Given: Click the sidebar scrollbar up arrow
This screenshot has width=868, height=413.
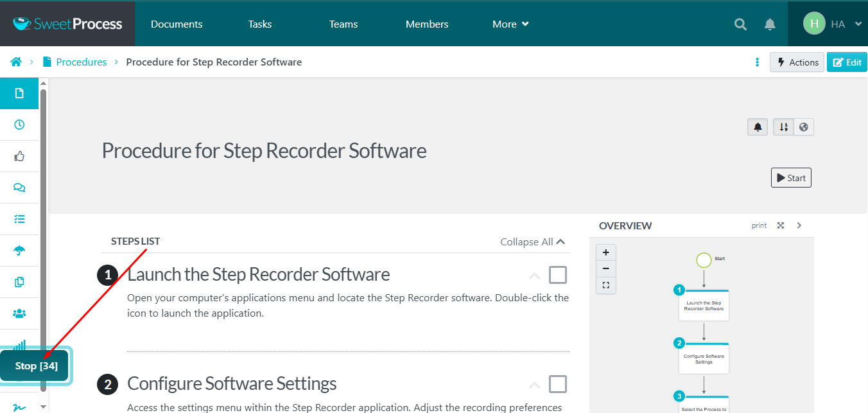Looking at the screenshot, I should pyautogui.click(x=43, y=83).
